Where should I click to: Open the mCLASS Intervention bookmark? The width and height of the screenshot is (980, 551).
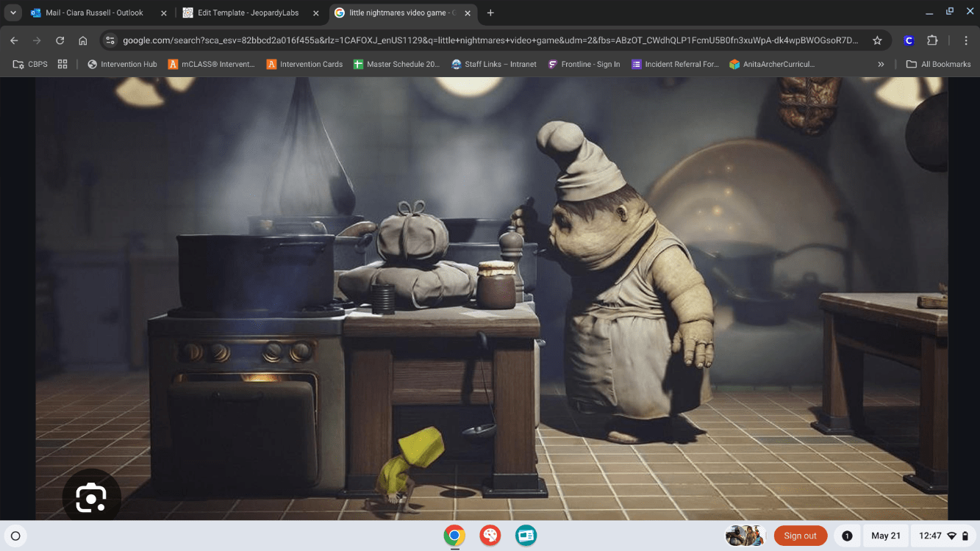pos(212,64)
